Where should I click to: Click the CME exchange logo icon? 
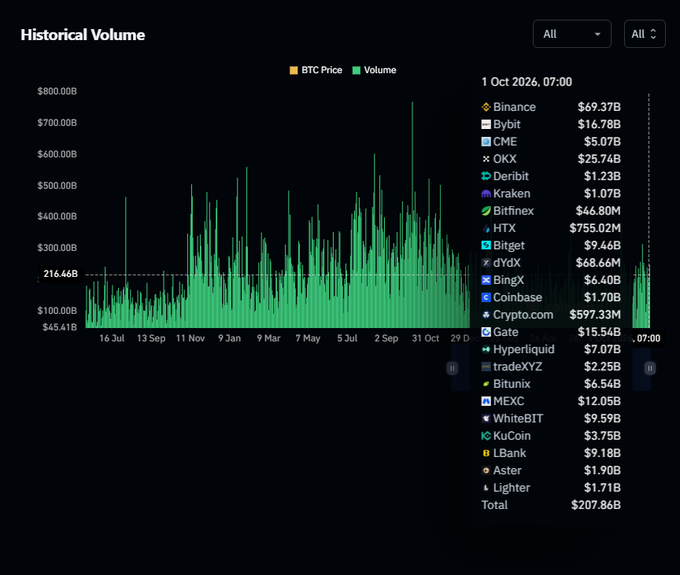click(486, 142)
